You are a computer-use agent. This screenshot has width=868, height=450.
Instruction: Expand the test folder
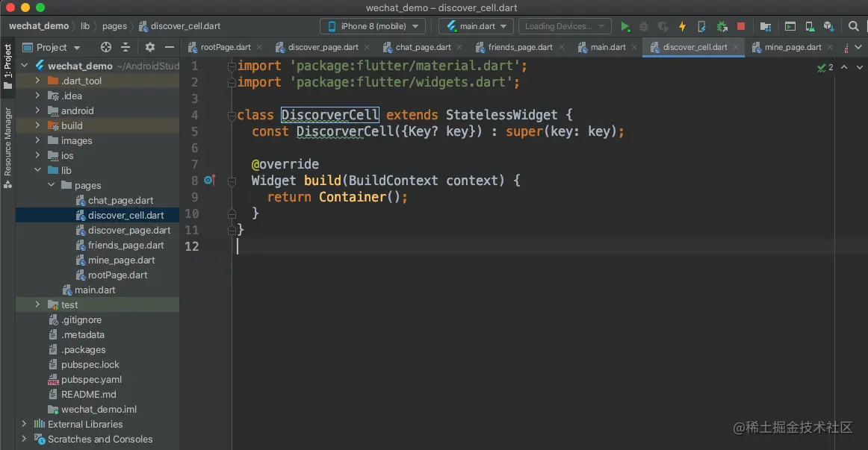tap(37, 304)
